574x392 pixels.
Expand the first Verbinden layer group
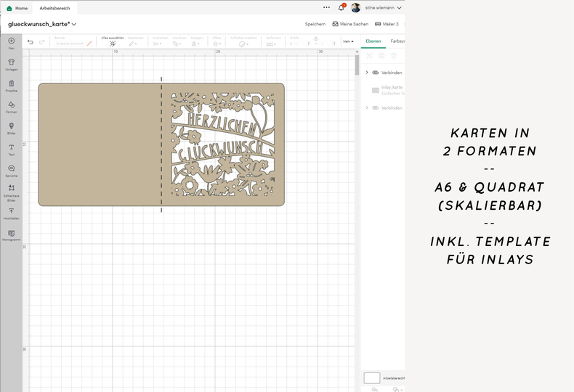[x=367, y=73]
